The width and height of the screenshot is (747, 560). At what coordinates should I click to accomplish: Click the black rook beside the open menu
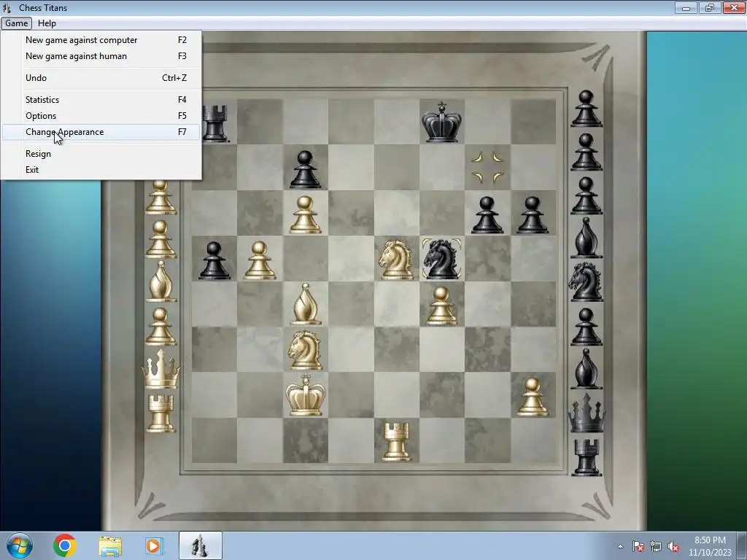pyautogui.click(x=215, y=124)
